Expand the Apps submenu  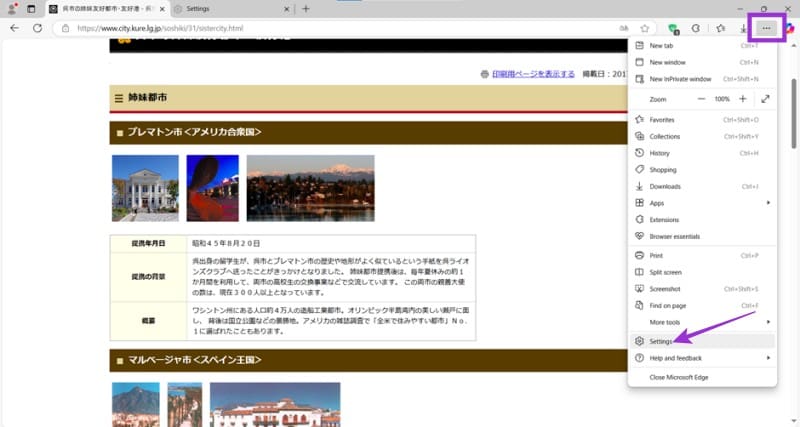pyautogui.click(x=702, y=202)
